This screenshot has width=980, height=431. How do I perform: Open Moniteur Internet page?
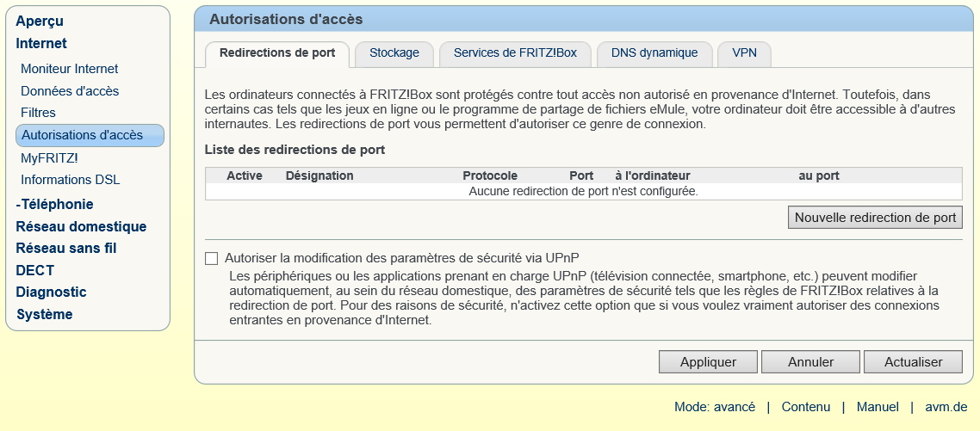coord(70,69)
